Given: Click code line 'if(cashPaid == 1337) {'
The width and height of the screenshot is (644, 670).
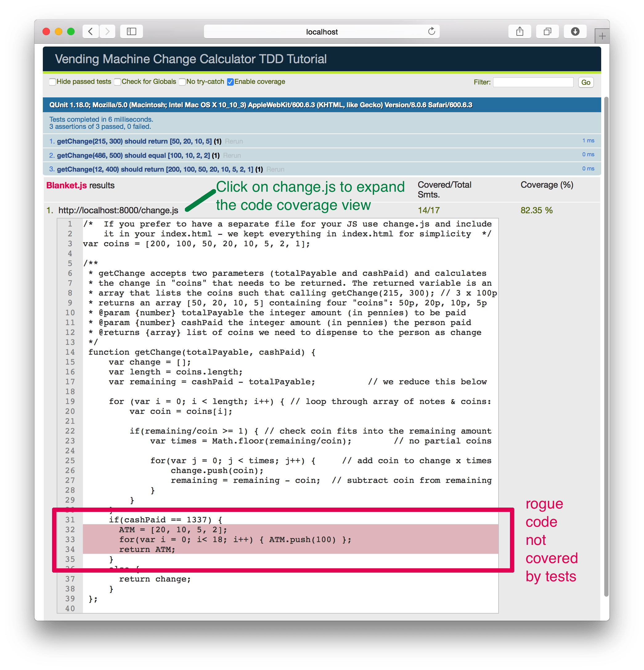Looking at the screenshot, I should pyautogui.click(x=165, y=520).
